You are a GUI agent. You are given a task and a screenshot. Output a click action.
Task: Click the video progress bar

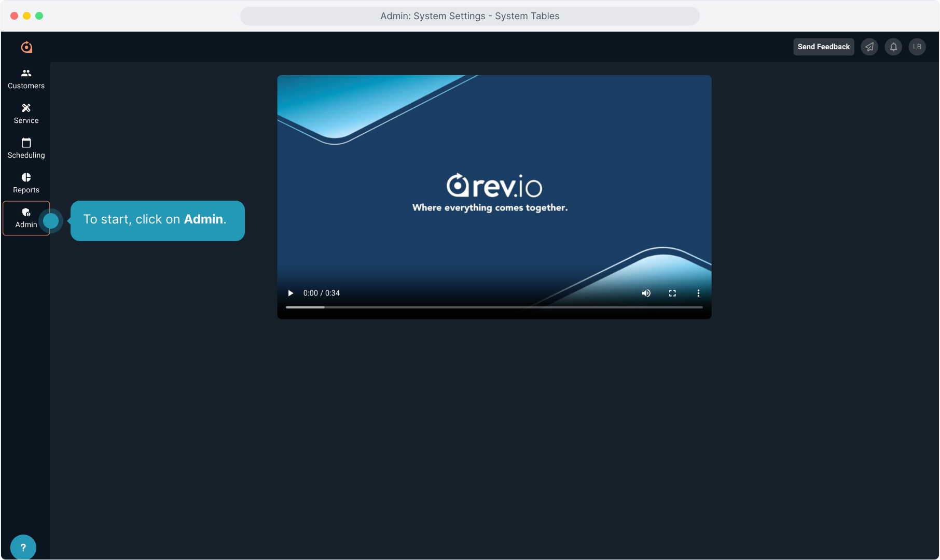click(494, 307)
